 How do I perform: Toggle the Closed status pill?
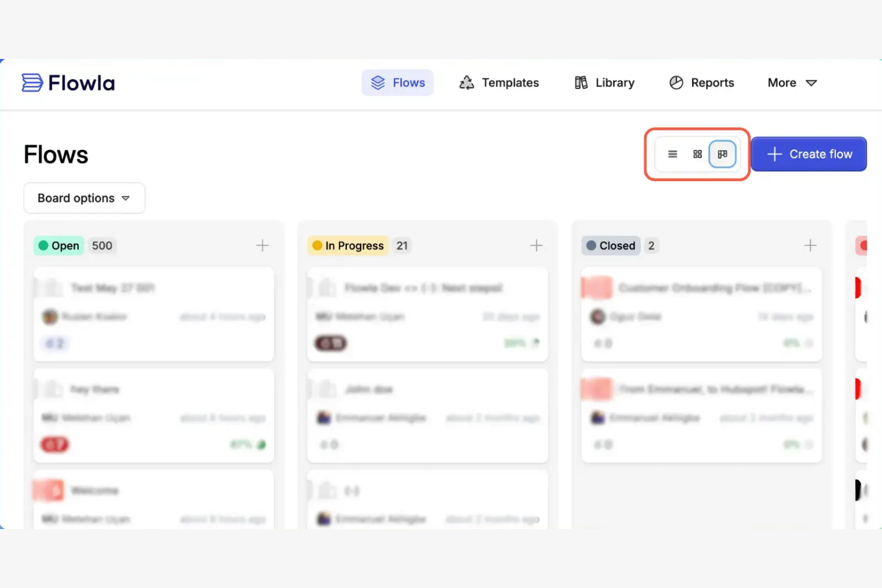tap(610, 245)
